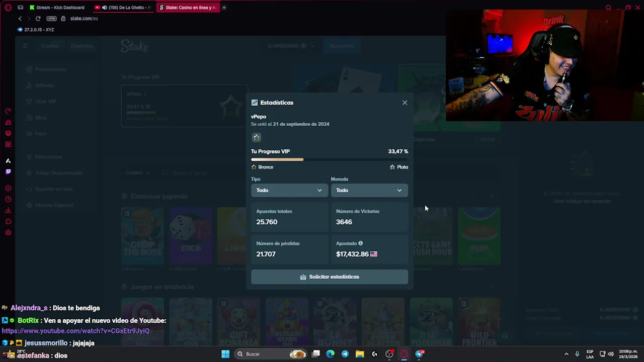Switch to Stream - Kick Dashboard tab
644x362 pixels.
point(57,8)
